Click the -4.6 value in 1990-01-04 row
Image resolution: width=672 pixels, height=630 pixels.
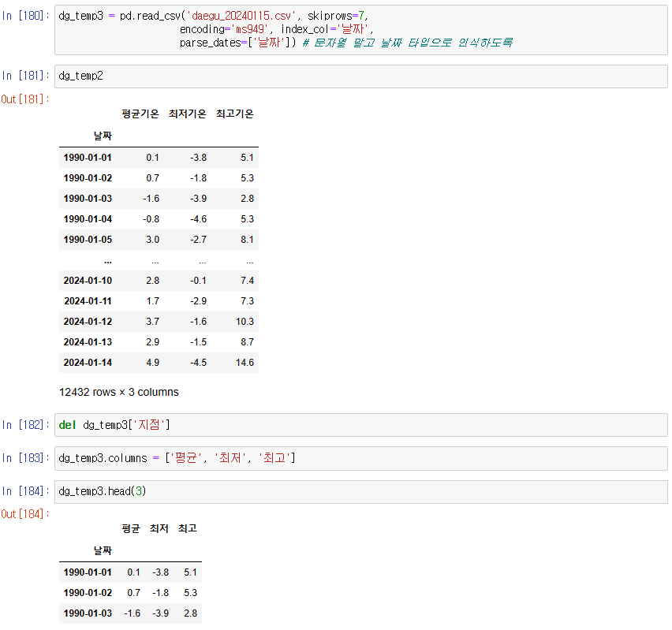pyautogui.click(x=199, y=219)
